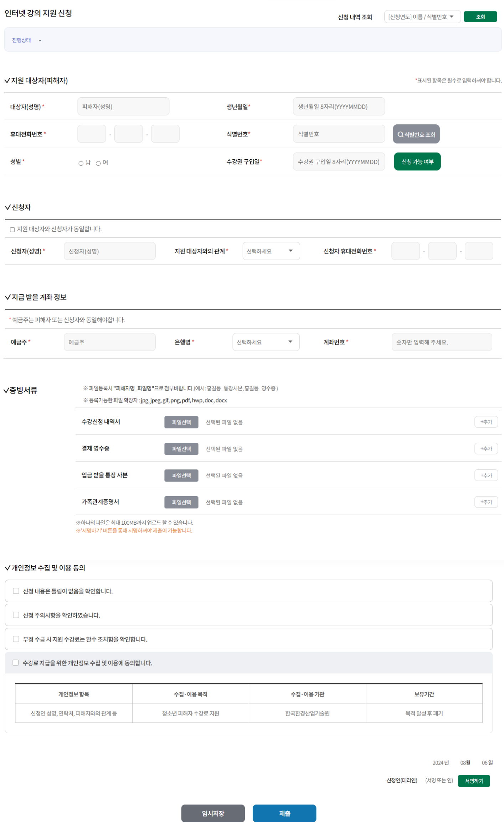
Task: Click 파일선택 for 입금 받을 통장 사본
Action: click(x=181, y=476)
